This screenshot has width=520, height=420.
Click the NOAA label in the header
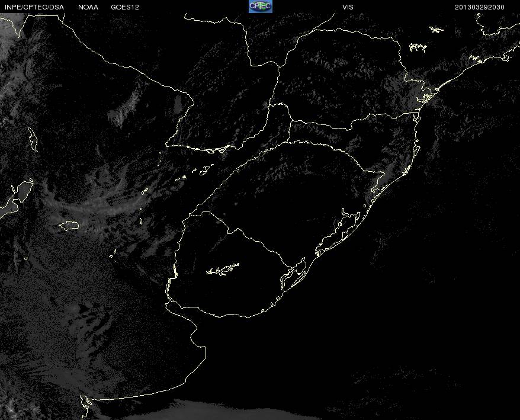coord(88,7)
